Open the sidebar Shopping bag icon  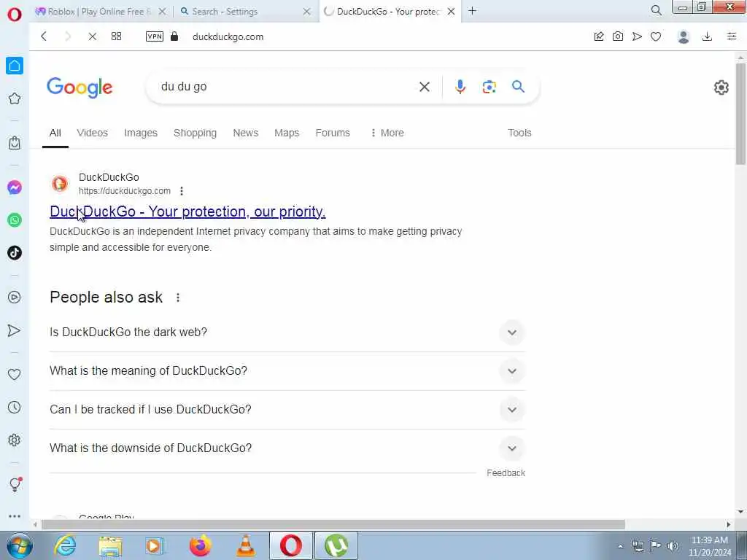coord(15,143)
